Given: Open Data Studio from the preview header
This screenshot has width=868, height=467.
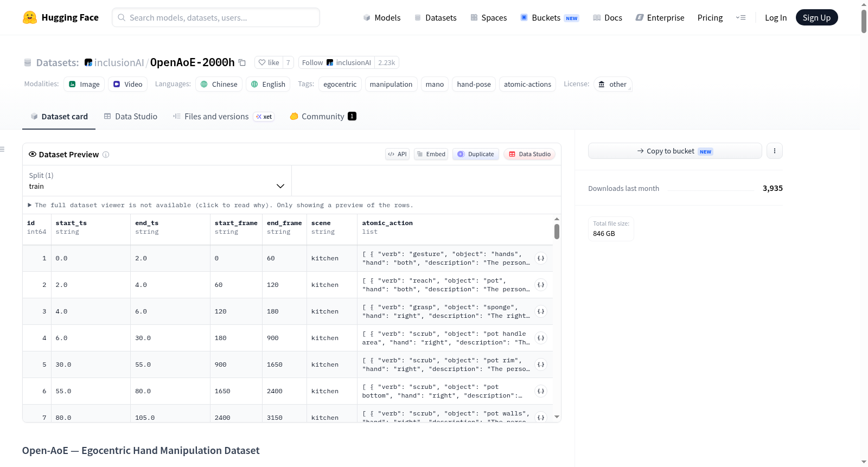Looking at the screenshot, I should 529,154.
